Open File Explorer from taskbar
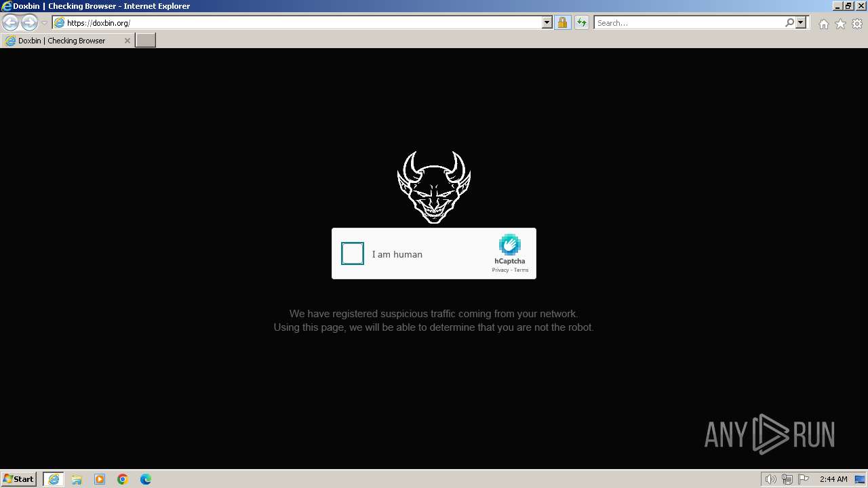The width and height of the screenshot is (868, 488). pos(77,479)
